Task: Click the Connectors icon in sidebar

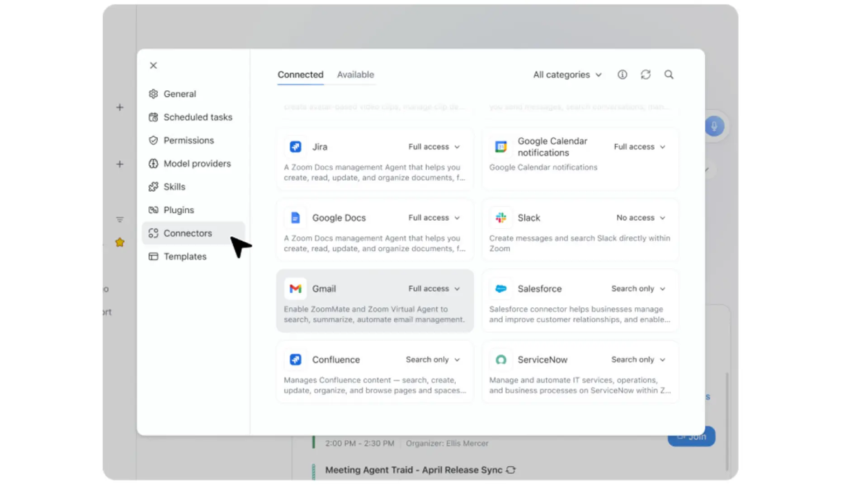Action: click(x=153, y=233)
